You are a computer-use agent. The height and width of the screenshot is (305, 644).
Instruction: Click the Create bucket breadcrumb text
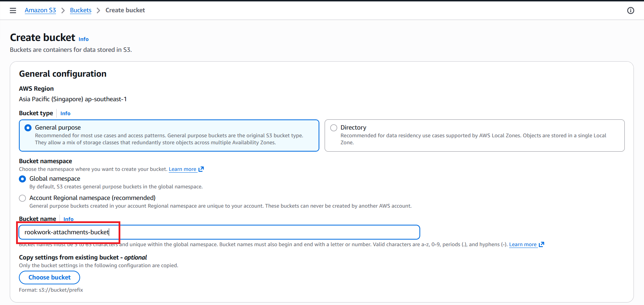point(125,10)
